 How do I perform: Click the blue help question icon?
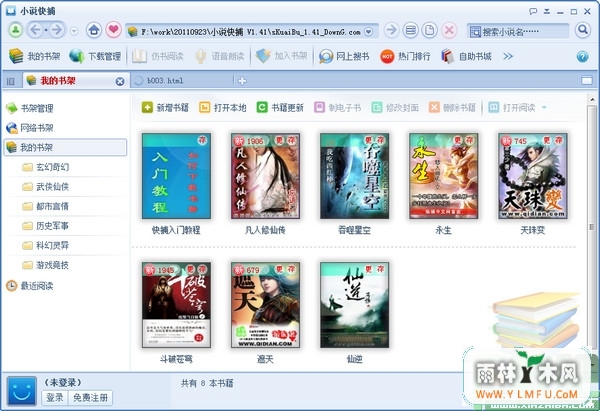[x=582, y=57]
